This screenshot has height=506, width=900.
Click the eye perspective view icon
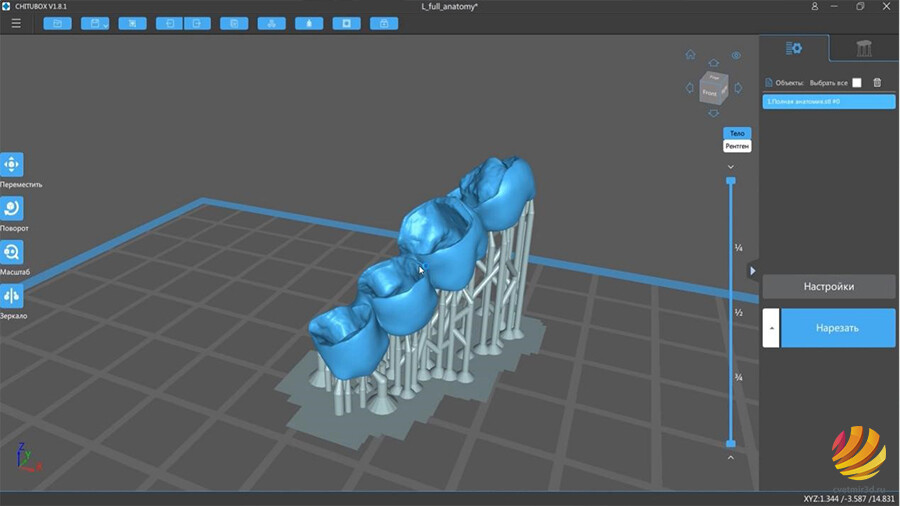[736, 56]
